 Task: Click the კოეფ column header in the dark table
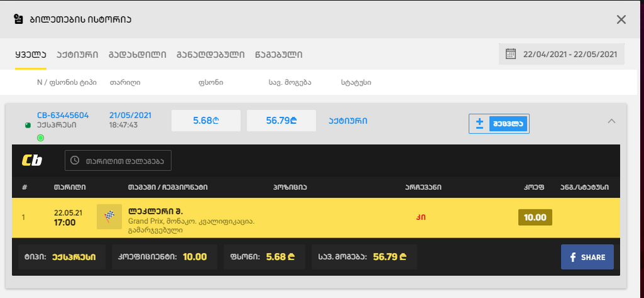pos(534,187)
